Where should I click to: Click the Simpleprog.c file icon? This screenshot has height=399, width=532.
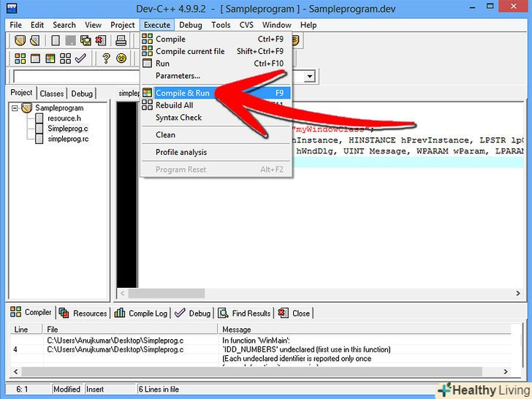pyautogui.click(x=39, y=129)
